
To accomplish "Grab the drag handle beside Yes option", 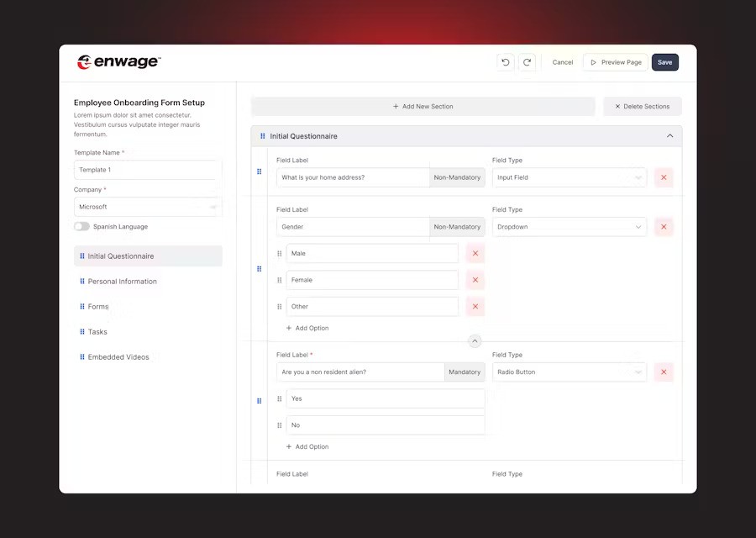I will click(280, 398).
